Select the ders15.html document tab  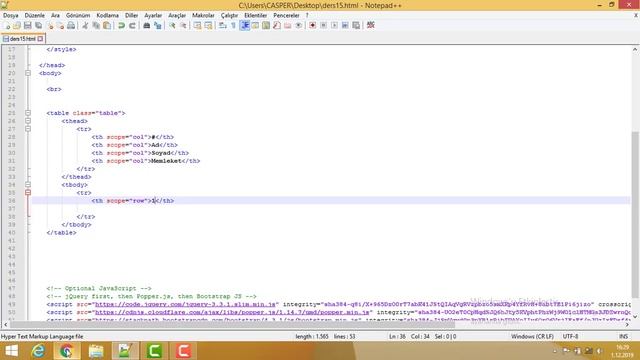tap(22, 39)
